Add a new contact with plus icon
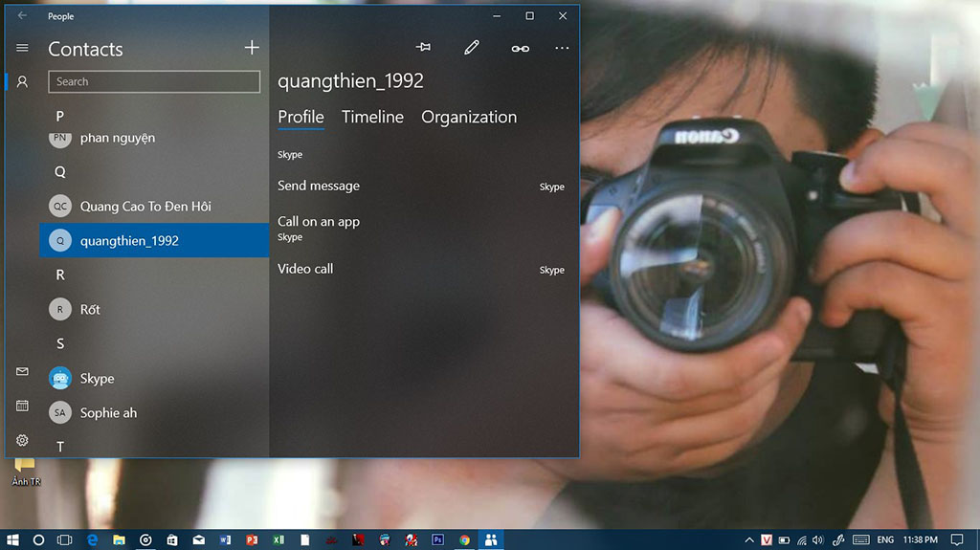The image size is (980, 550). [x=252, y=48]
